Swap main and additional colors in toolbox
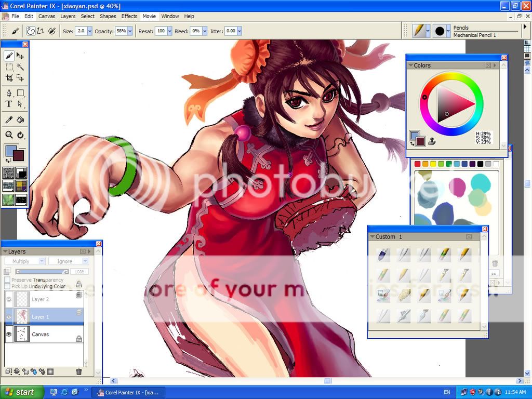 point(7,161)
